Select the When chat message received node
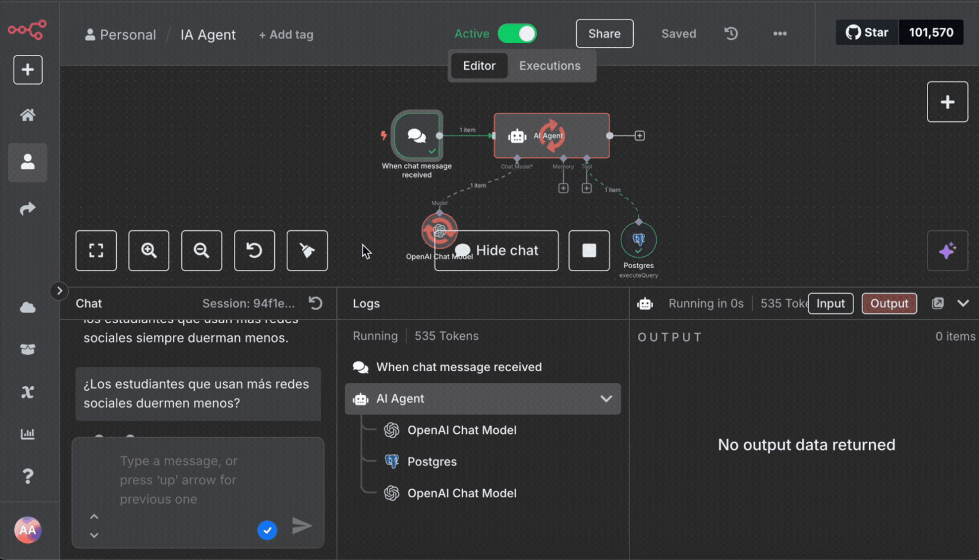 coord(417,136)
